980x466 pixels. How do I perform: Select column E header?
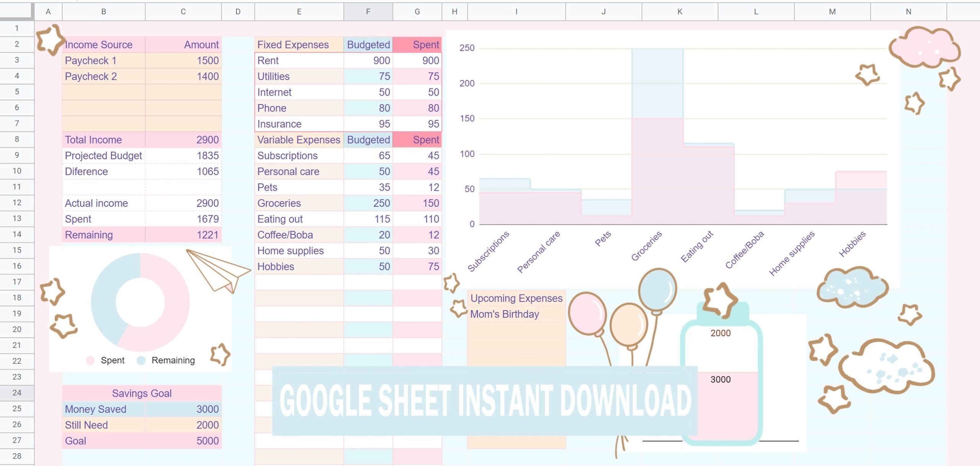[x=299, y=11]
